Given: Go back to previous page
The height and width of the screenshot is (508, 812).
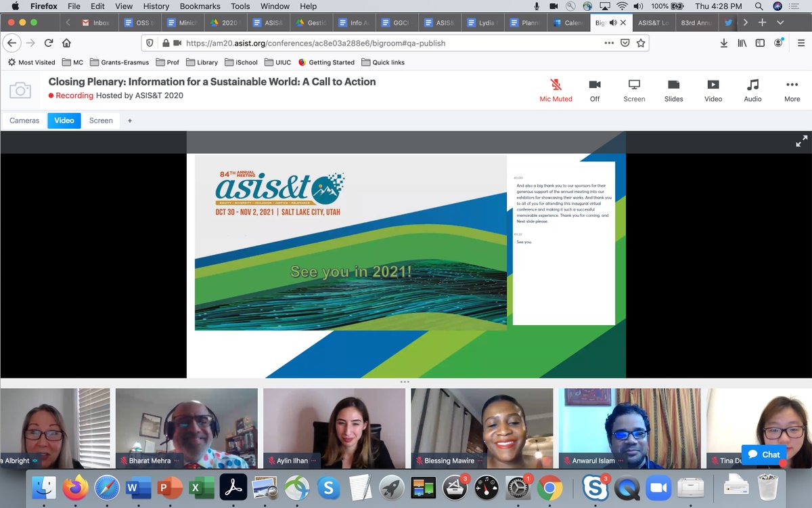Looking at the screenshot, I should (x=12, y=43).
